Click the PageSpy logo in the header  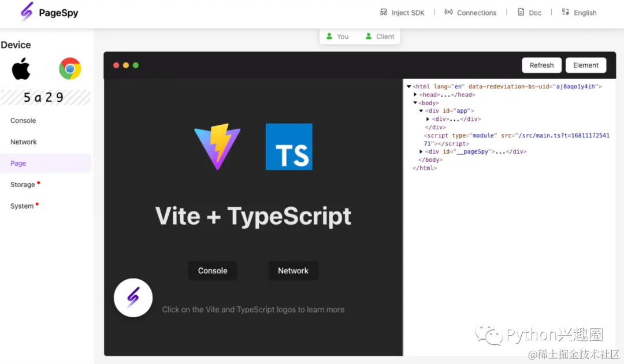point(27,12)
